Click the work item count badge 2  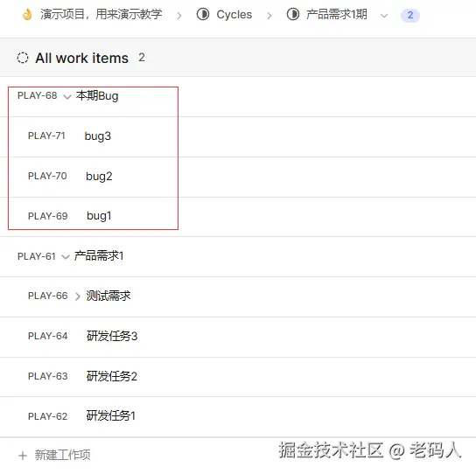(x=410, y=15)
